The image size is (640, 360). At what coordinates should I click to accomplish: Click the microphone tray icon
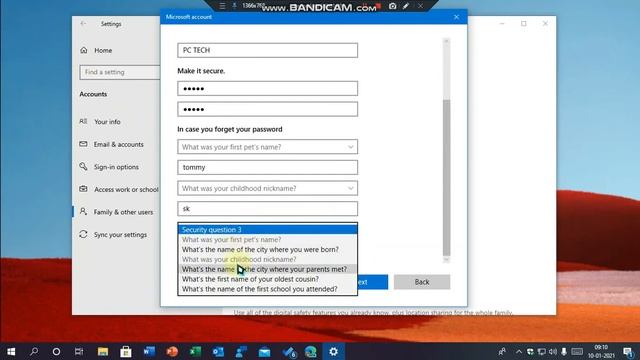pyautogui.click(x=564, y=351)
